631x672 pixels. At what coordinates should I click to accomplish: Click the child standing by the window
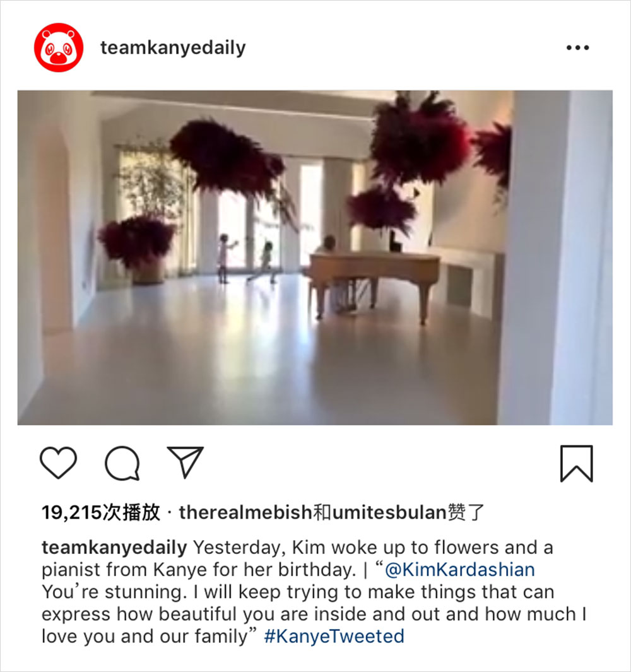(x=225, y=259)
